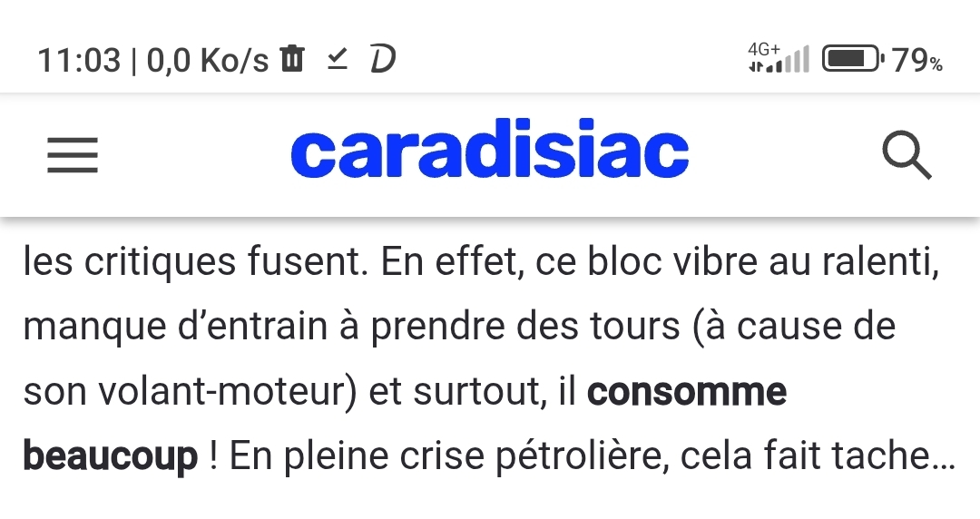
Task: Tap the search magnifier icon
Action: (x=906, y=156)
